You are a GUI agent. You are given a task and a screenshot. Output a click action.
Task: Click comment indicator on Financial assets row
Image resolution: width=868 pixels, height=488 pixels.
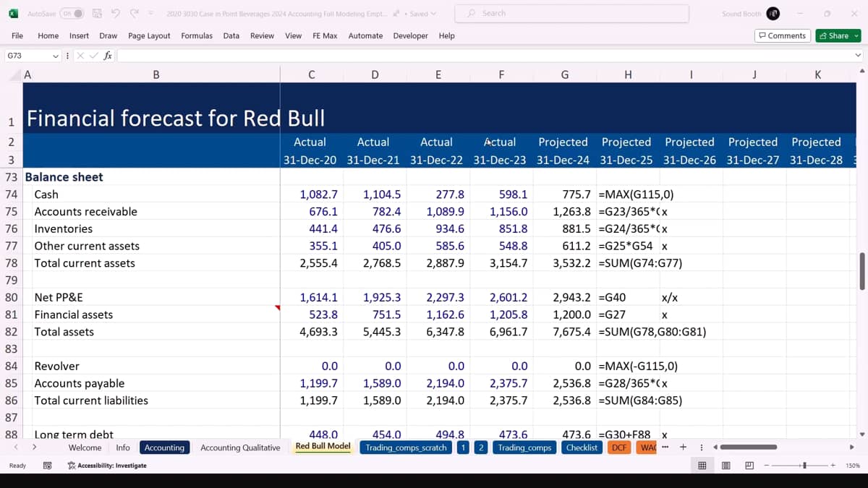coord(278,309)
